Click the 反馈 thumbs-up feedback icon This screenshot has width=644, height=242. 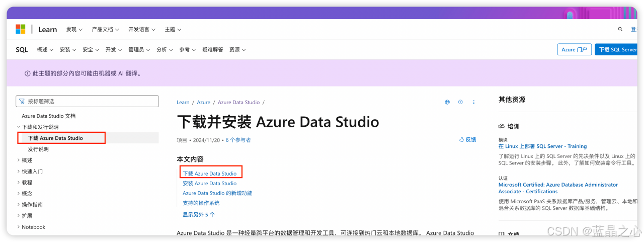pyautogui.click(x=461, y=139)
